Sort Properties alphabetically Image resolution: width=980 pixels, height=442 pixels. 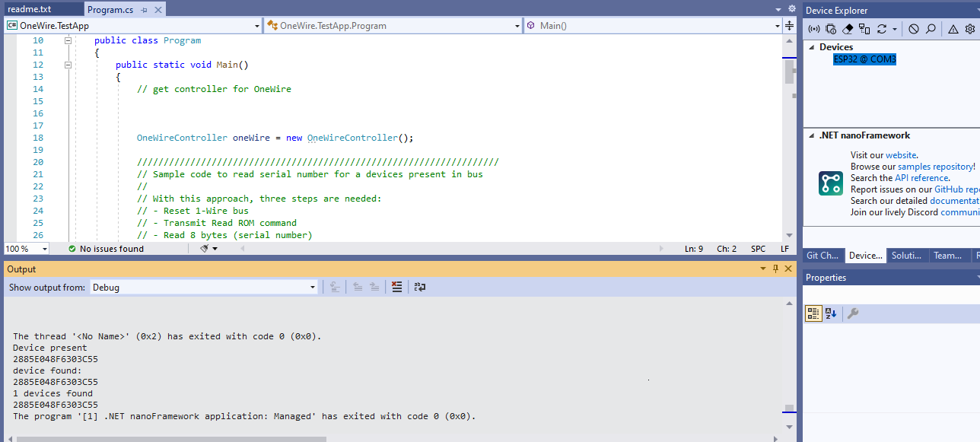click(x=830, y=313)
